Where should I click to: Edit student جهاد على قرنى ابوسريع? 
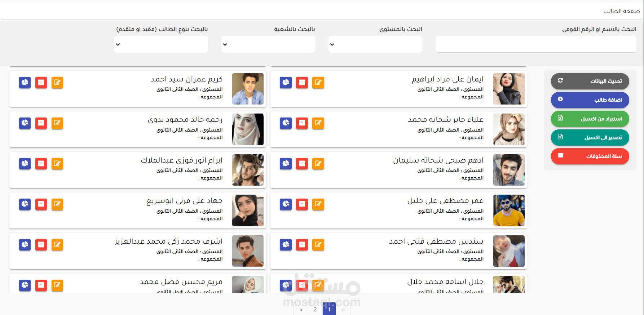[x=57, y=204]
